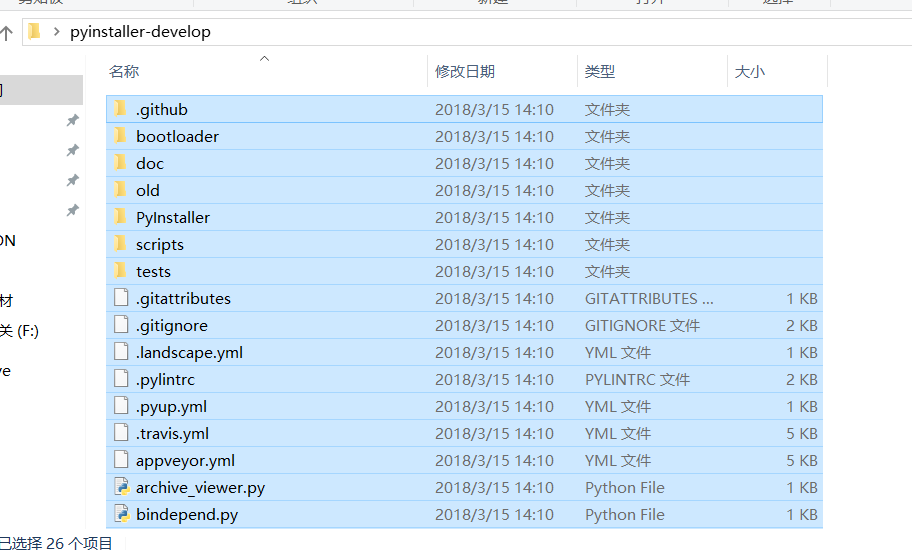912x552 pixels.
Task: Select the old folder name
Action: click(x=148, y=190)
